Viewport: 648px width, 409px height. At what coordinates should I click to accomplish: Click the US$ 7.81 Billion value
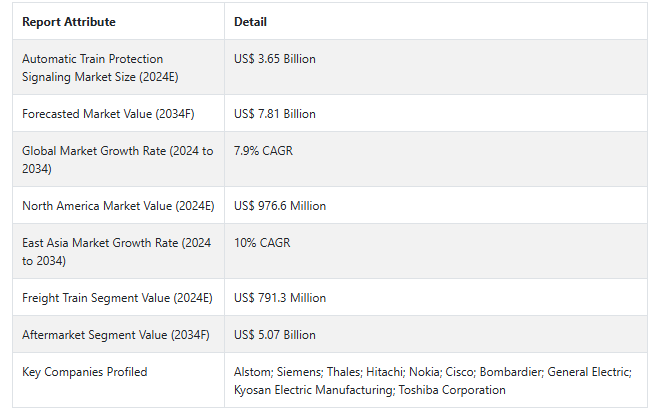(x=274, y=114)
